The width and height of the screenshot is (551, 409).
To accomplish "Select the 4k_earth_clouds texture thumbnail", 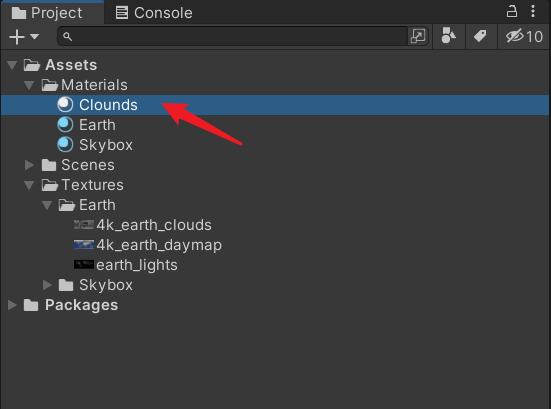I will coord(84,225).
